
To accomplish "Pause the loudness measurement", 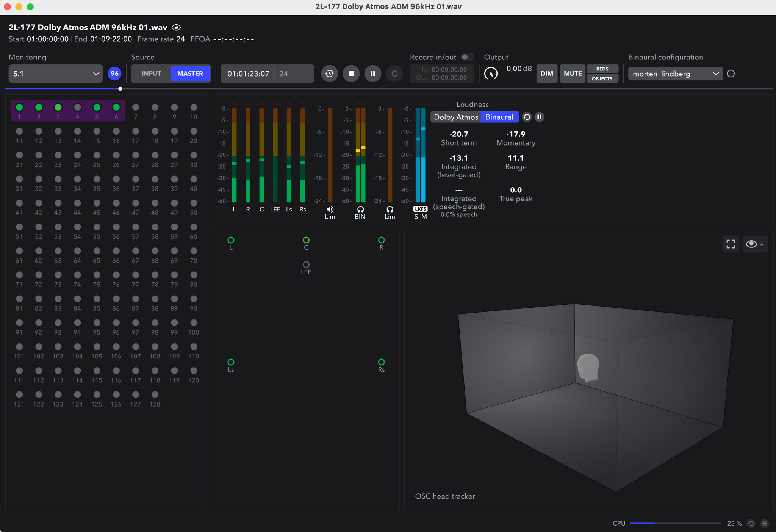I will point(539,117).
